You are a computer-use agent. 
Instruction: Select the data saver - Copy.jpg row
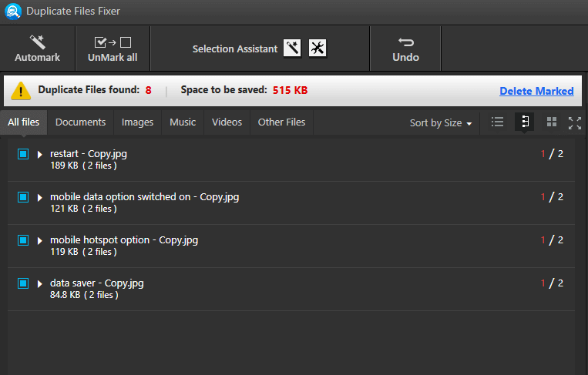[x=291, y=289]
